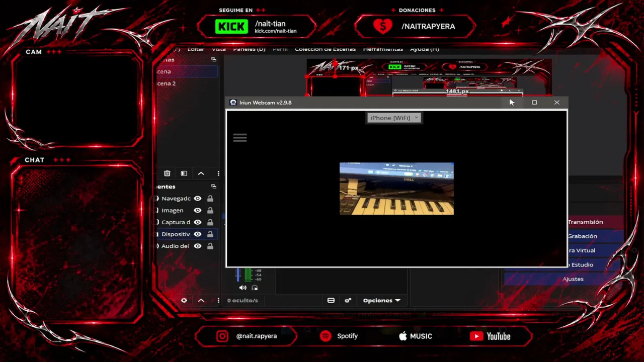644x362 pixels.
Task: Adjust the blue audio volume slider
Action: click(238, 275)
